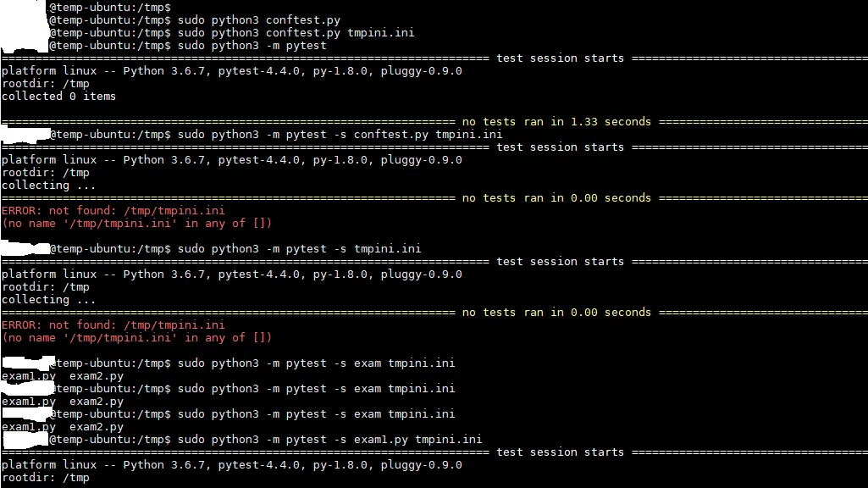Click 'no tests ran in 1.33 seconds'
This screenshot has height=488, width=868.
tap(556, 122)
